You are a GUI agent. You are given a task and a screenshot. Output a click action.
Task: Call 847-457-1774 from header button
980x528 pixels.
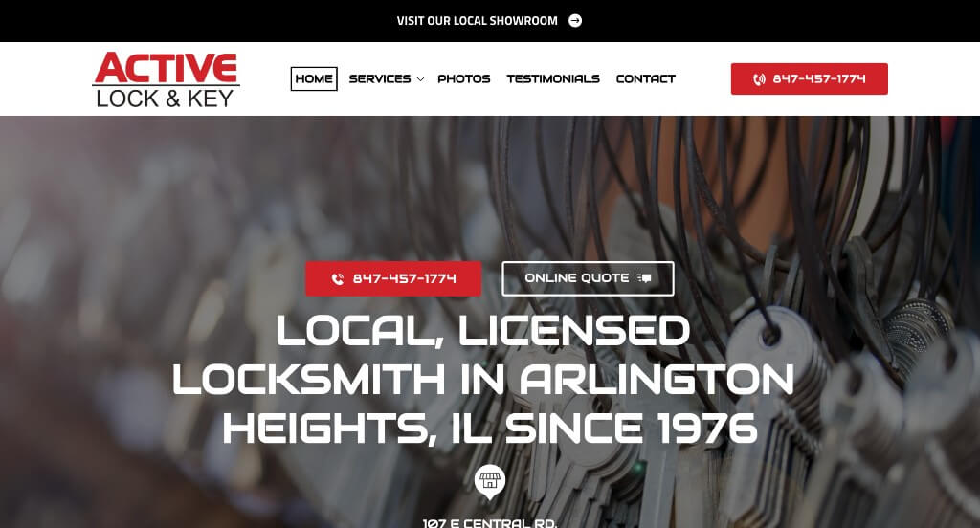810,78
